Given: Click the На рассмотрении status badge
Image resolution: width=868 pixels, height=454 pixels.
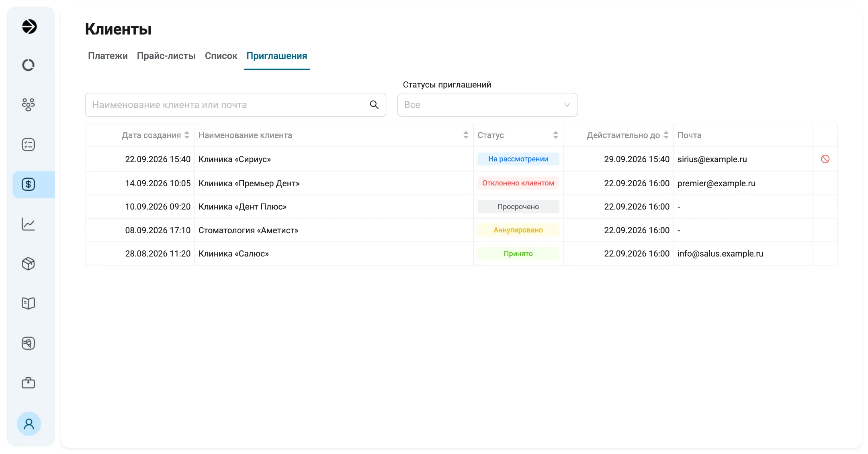Looking at the screenshot, I should (x=518, y=159).
